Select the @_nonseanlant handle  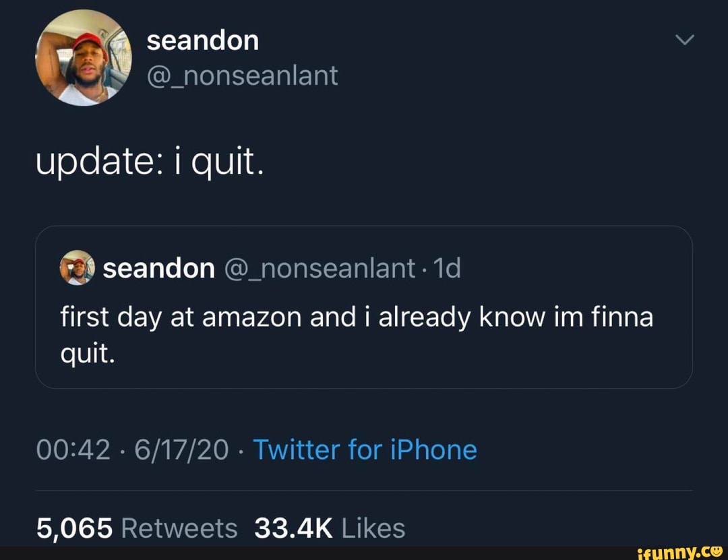[241, 75]
